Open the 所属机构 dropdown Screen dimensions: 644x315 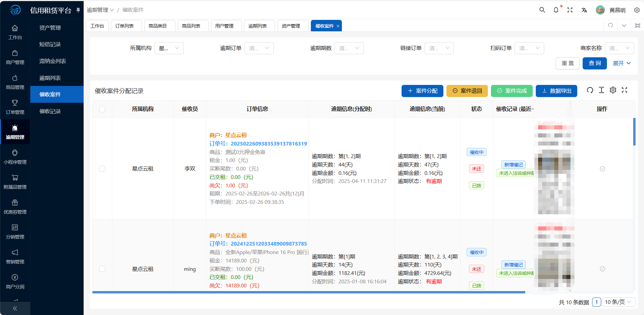[x=169, y=48]
